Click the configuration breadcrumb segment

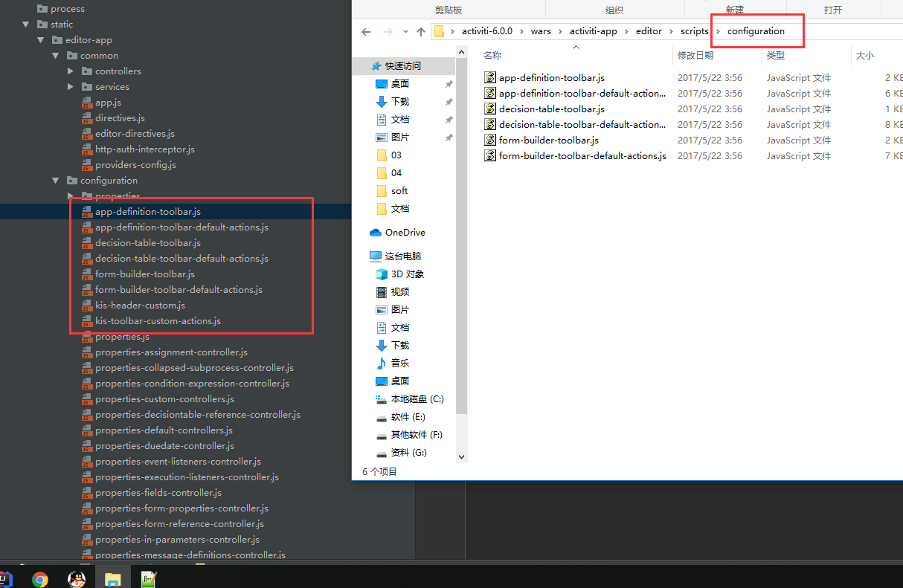[756, 31]
